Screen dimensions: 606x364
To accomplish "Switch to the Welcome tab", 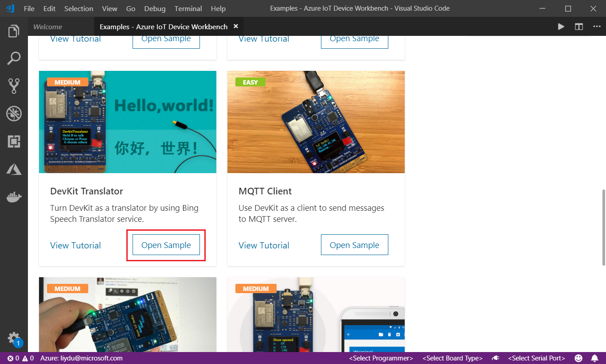I will point(47,27).
